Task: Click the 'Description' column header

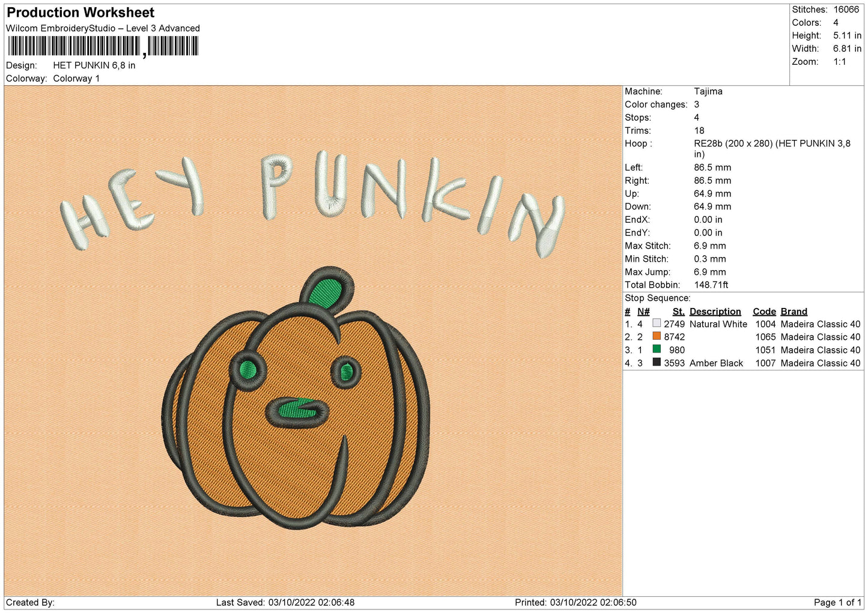Action: click(715, 312)
